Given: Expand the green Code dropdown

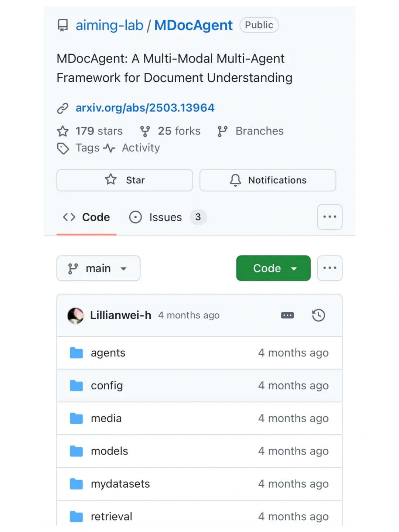Looking at the screenshot, I should (273, 268).
